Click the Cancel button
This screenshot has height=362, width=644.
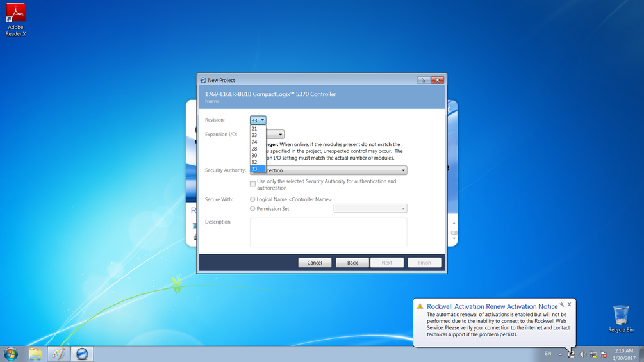[x=315, y=263]
